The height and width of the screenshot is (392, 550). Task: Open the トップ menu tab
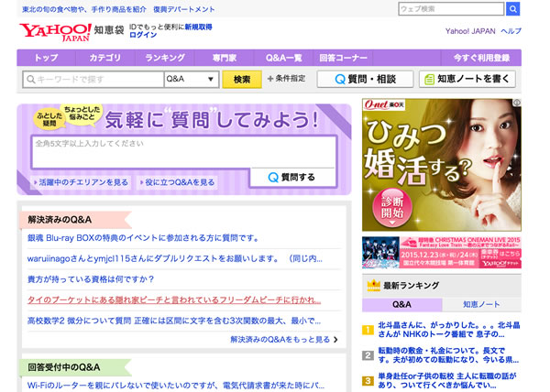click(x=47, y=58)
